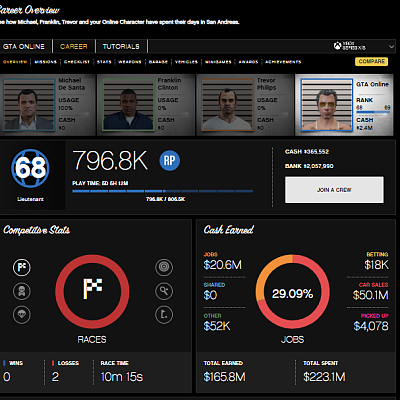Select the Parachuting stat icon
The height and width of the screenshot is (400, 400).
22,315
